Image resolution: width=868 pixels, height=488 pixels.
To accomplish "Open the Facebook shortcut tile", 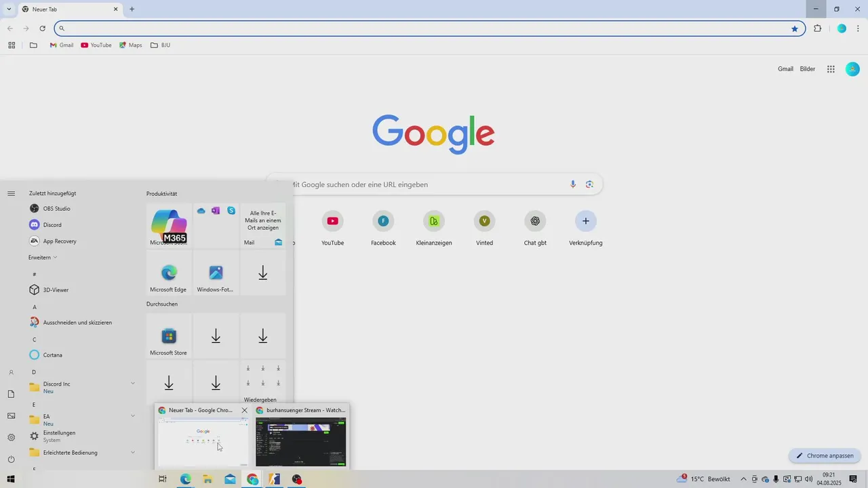I will [383, 228].
